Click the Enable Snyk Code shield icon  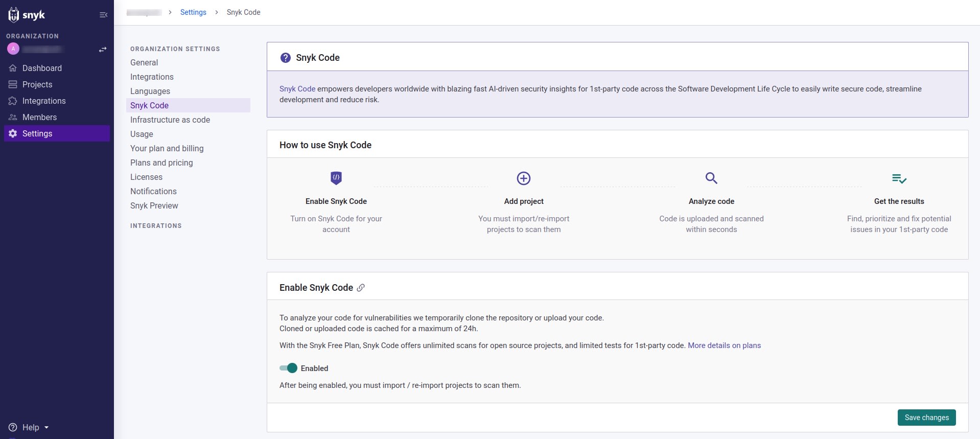click(x=336, y=178)
